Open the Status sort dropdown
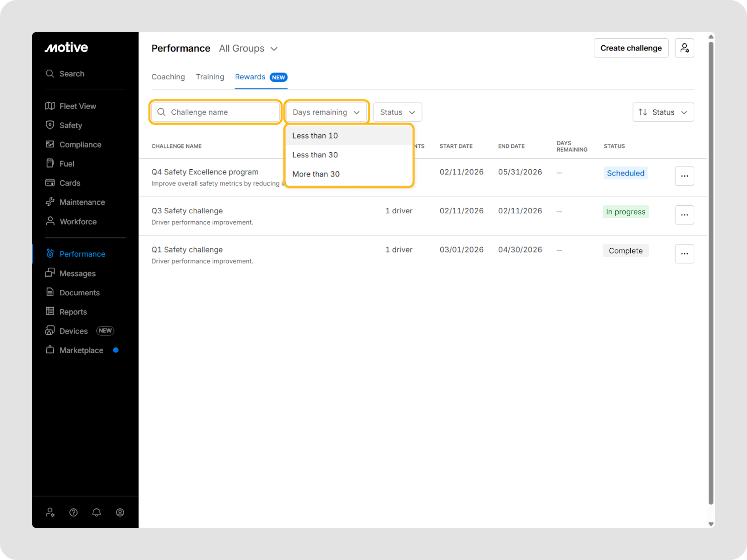Screen dimensions: 747x560 (x=663, y=112)
